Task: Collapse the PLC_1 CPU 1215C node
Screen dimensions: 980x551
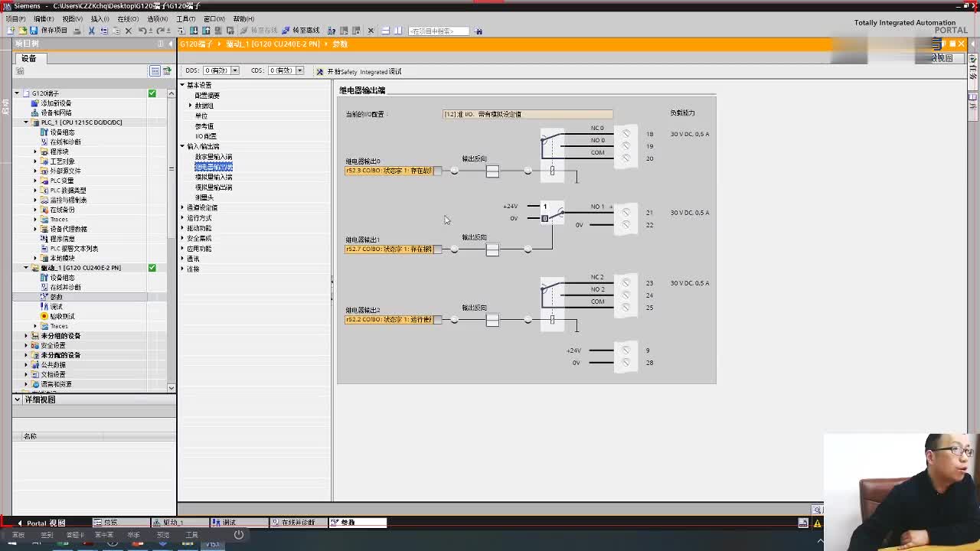Action: pyautogui.click(x=26, y=122)
